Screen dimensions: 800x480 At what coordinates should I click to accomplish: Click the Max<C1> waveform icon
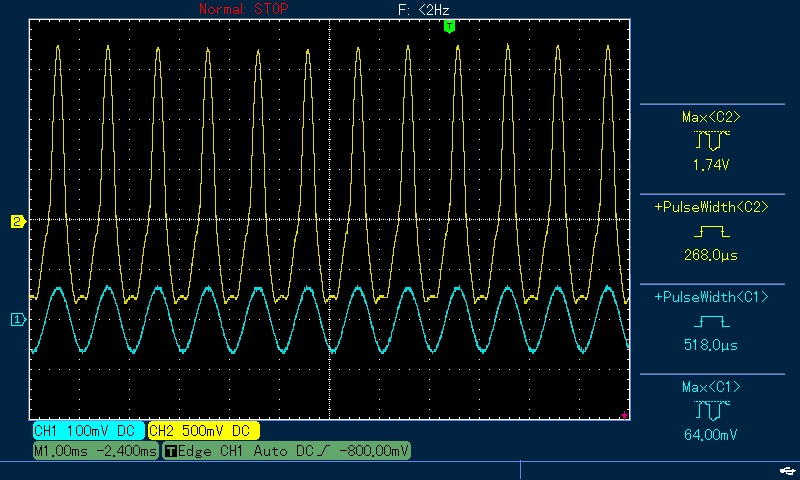pos(712,410)
